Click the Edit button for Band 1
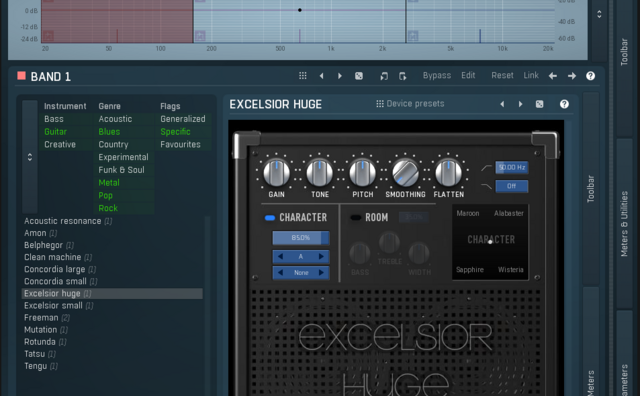The width and height of the screenshot is (640, 396). click(x=468, y=76)
